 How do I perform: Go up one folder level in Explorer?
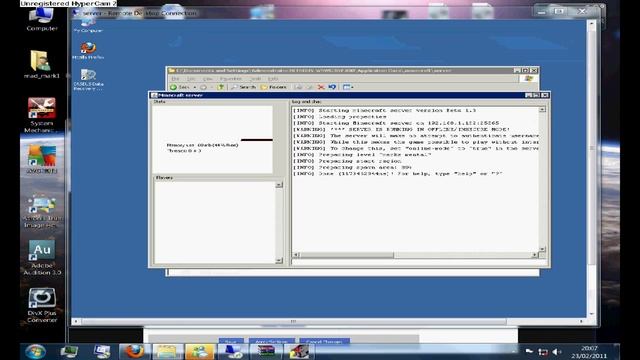point(221,87)
